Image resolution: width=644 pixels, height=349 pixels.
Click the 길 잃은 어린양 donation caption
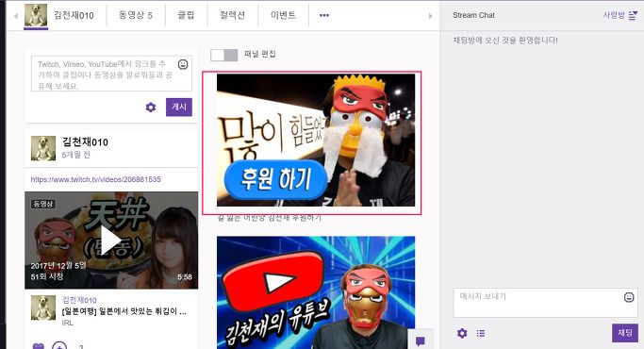coord(270,218)
